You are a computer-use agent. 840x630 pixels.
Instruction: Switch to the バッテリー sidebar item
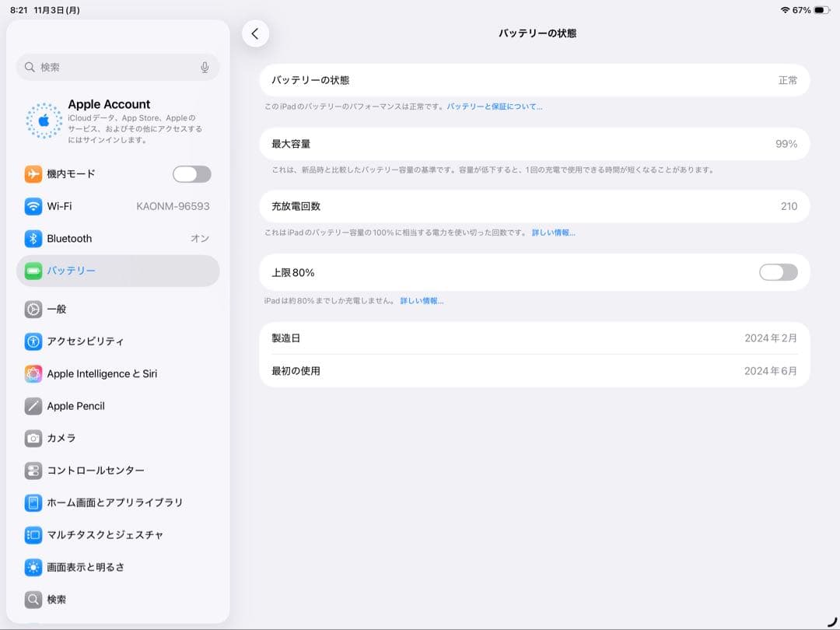click(x=78, y=271)
